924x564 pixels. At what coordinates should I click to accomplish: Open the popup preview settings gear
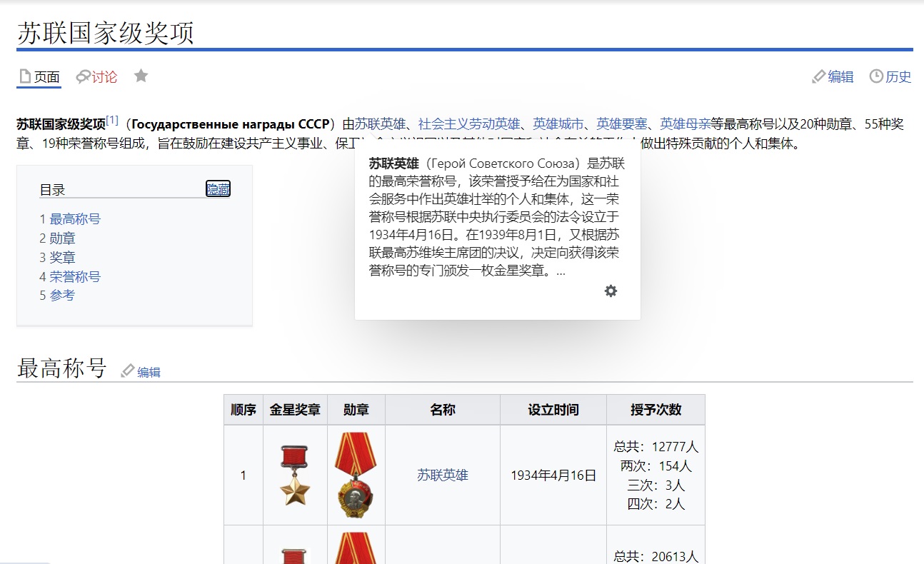(611, 291)
